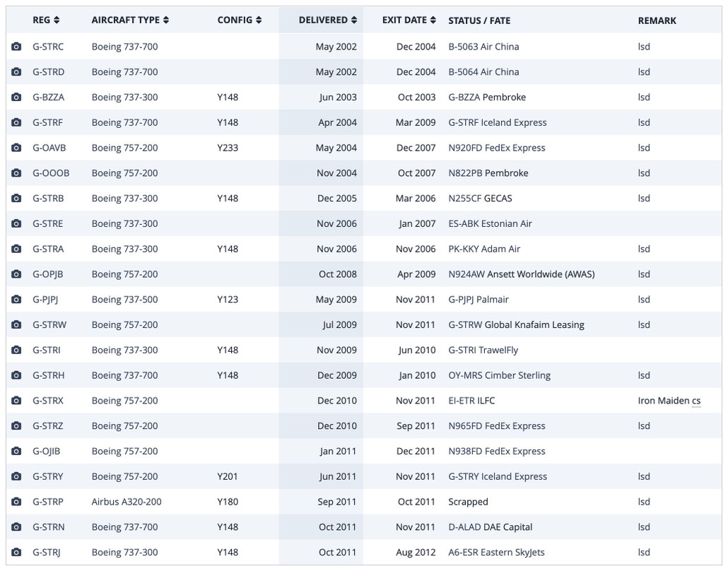The height and width of the screenshot is (571, 728).
Task: Select A6-ESR Eastern SkyJets link
Action: click(496, 553)
